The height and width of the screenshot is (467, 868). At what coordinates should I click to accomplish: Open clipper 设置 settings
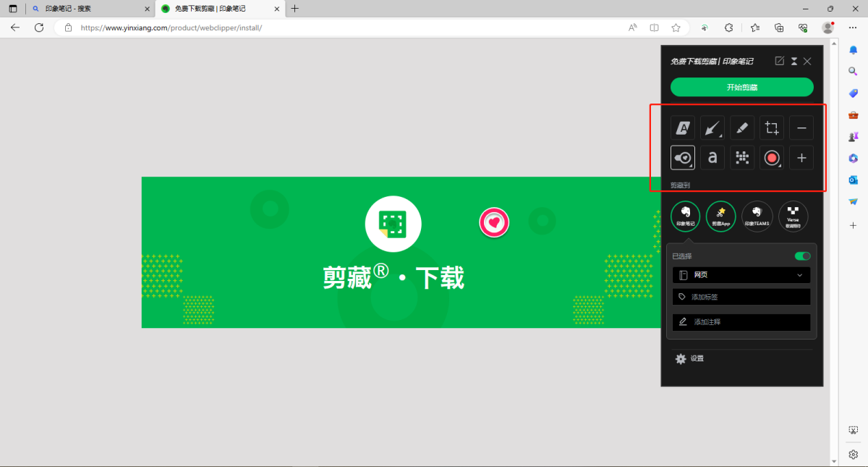(689, 358)
